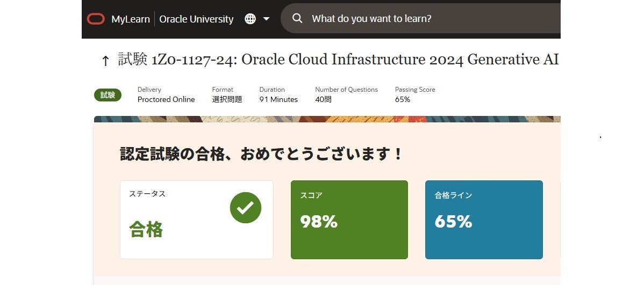Expand the language dropdown arrow

pyautogui.click(x=266, y=19)
